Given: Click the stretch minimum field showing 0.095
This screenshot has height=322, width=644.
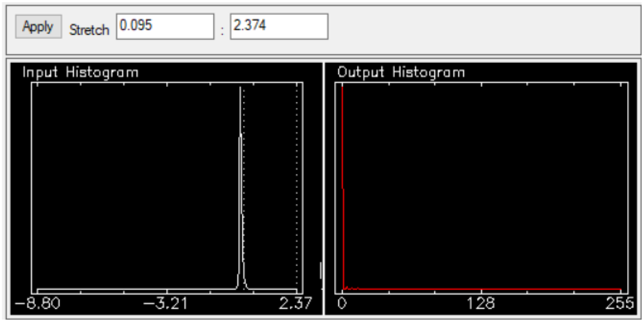Looking at the screenshot, I should (x=165, y=27).
